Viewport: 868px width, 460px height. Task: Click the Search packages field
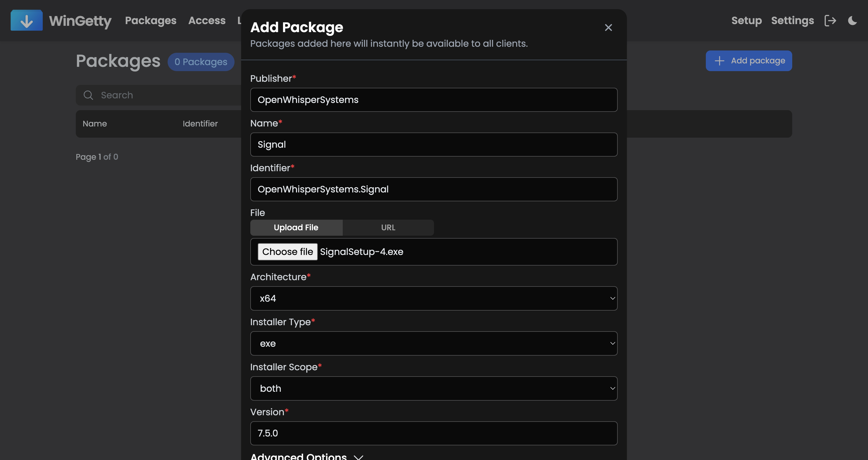pyautogui.click(x=158, y=95)
